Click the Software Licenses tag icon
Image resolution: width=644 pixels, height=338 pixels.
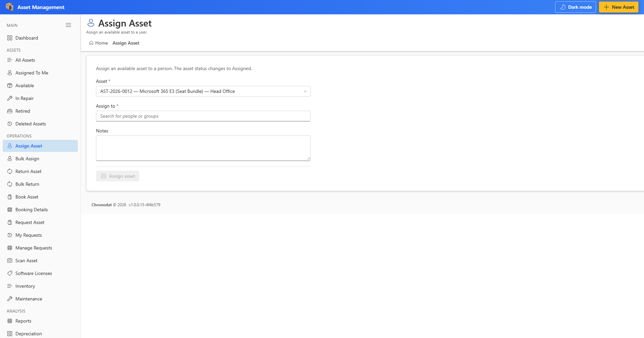point(10,273)
